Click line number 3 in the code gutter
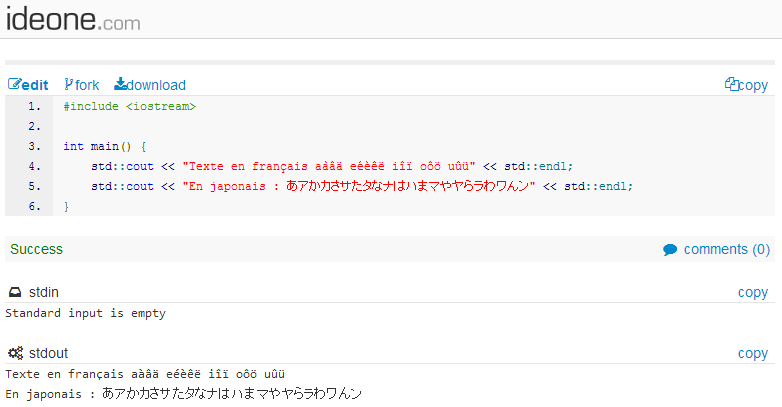 tap(34, 146)
